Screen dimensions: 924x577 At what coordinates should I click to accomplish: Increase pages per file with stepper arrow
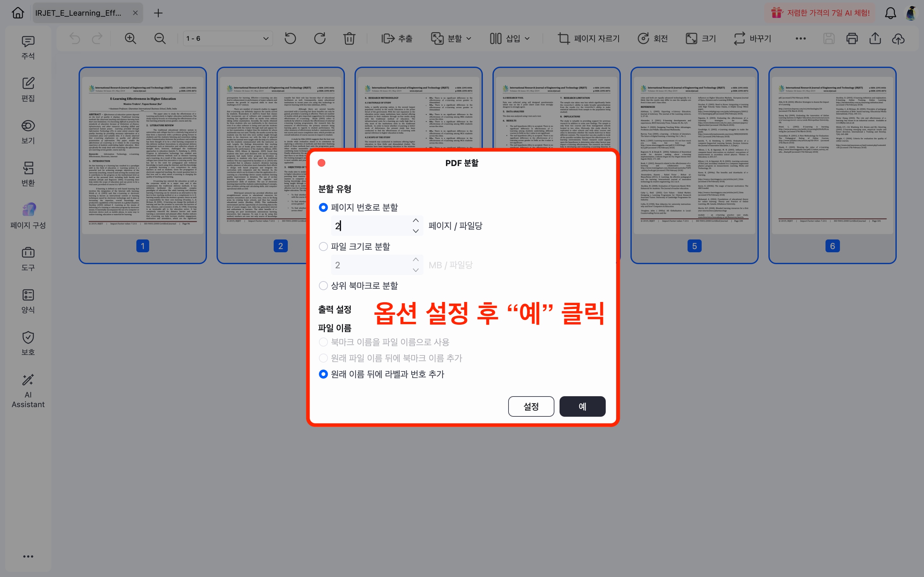tap(416, 220)
